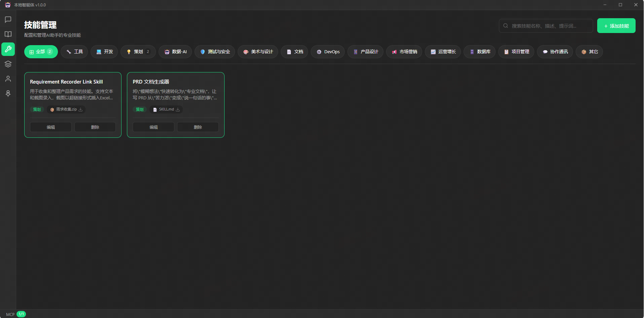
Task: Open the book icon in left sidebar
Action: pyautogui.click(x=8, y=34)
